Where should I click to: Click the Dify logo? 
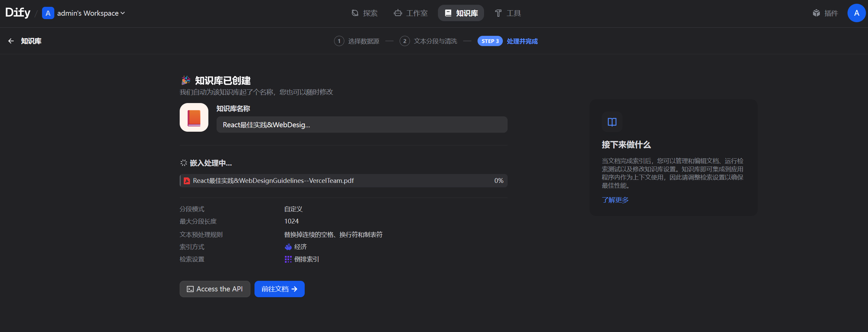(18, 13)
